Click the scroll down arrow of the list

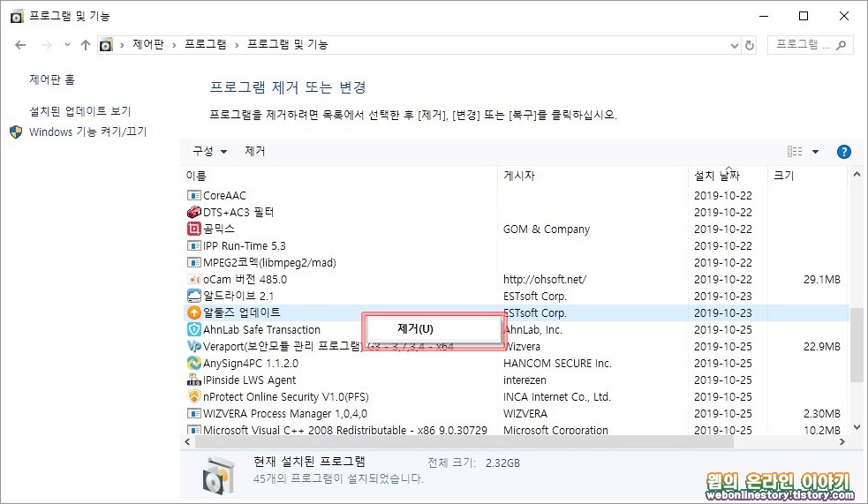[x=857, y=427]
